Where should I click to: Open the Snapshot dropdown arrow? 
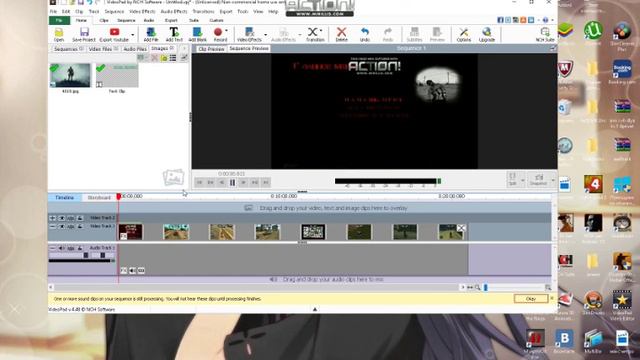pos(553,180)
